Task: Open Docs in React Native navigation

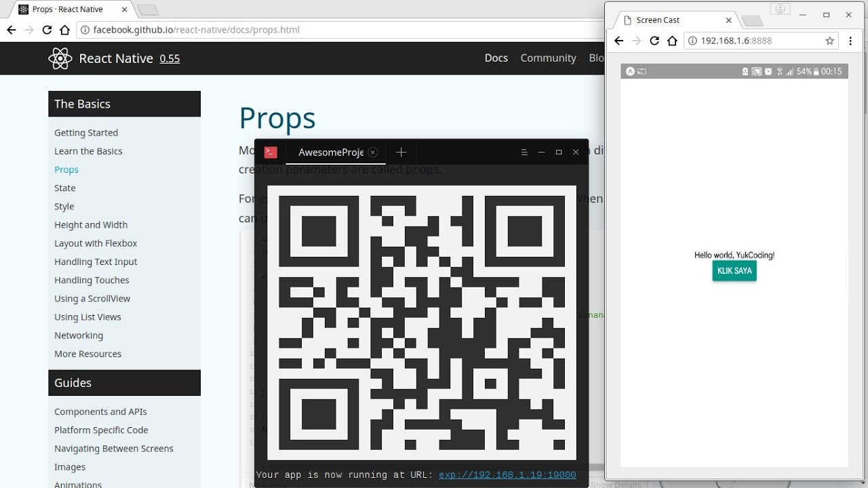Action: [x=496, y=58]
